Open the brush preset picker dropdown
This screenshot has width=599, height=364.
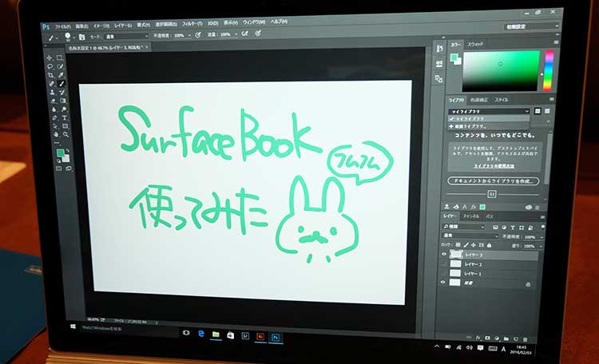[73, 38]
